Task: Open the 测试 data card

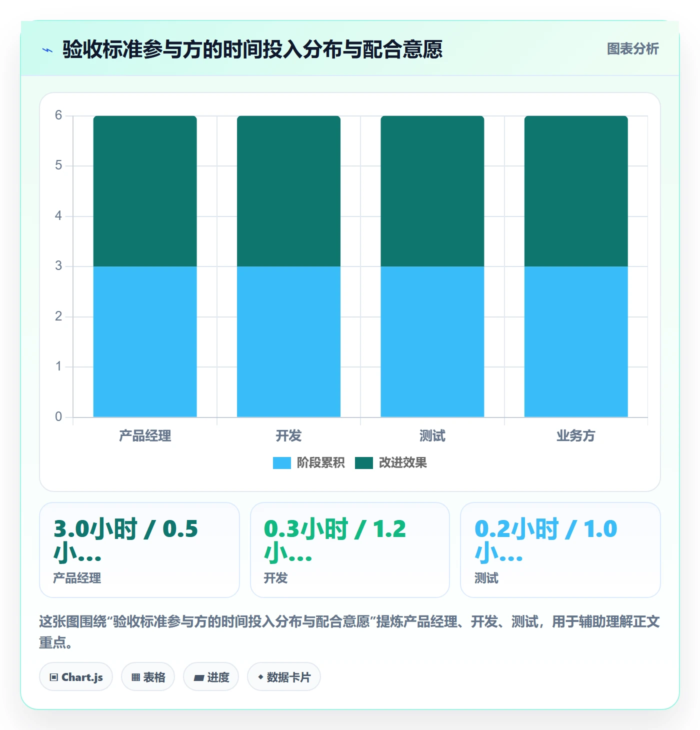Action: (560, 550)
